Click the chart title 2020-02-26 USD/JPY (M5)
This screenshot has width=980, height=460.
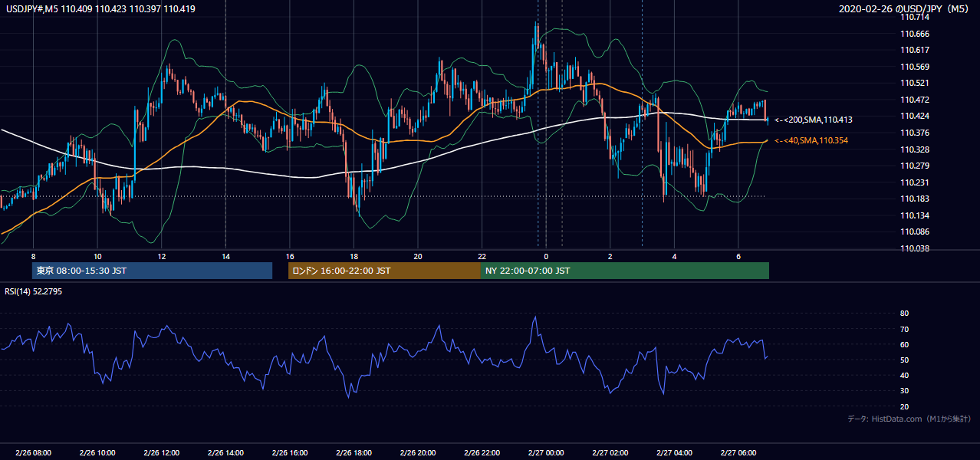(x=905, y=9)
